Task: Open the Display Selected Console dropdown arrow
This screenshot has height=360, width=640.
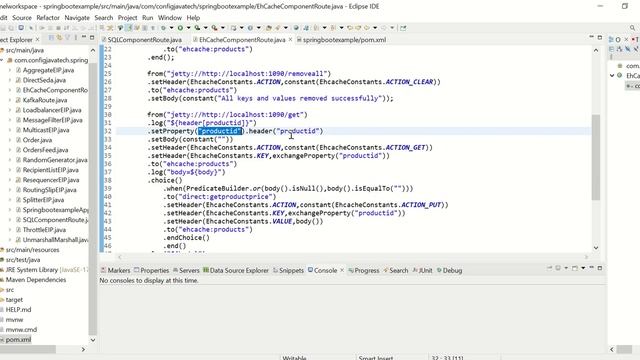Action: 566,268
